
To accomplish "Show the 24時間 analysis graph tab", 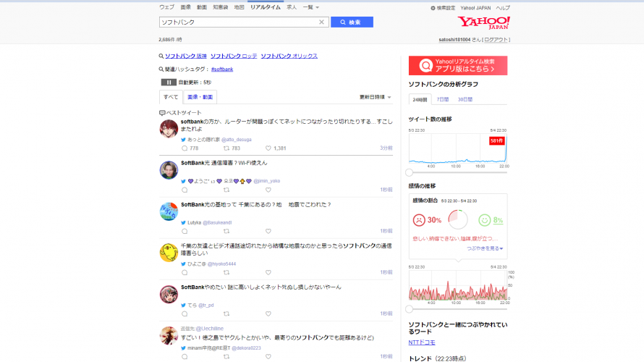I will coord(420,99).
